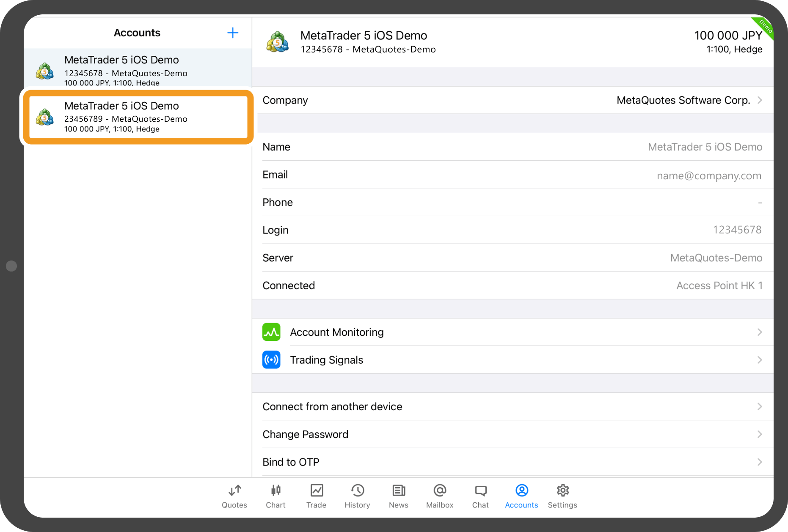Click the green Account Monitoring icon
Image resolution: width=788 pixels, height=532 pixels.
point(271,332)
